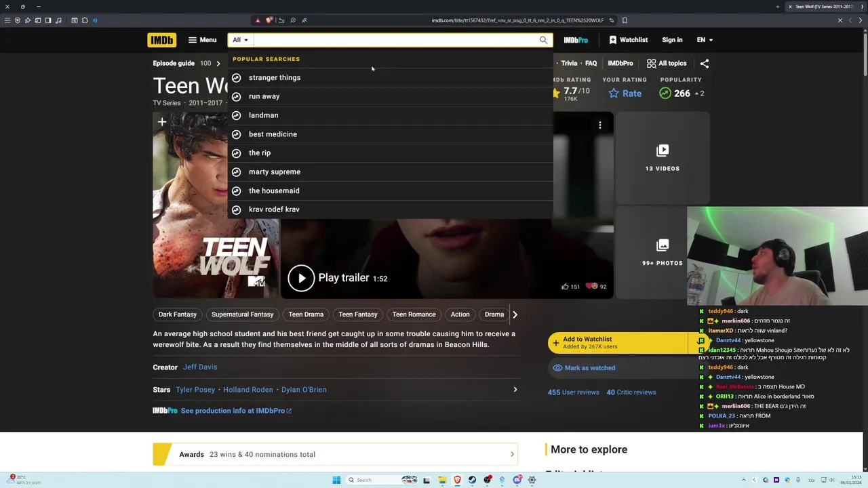Open the IMDb Menu
868x488 pixels.
click(x=202, y=40)
